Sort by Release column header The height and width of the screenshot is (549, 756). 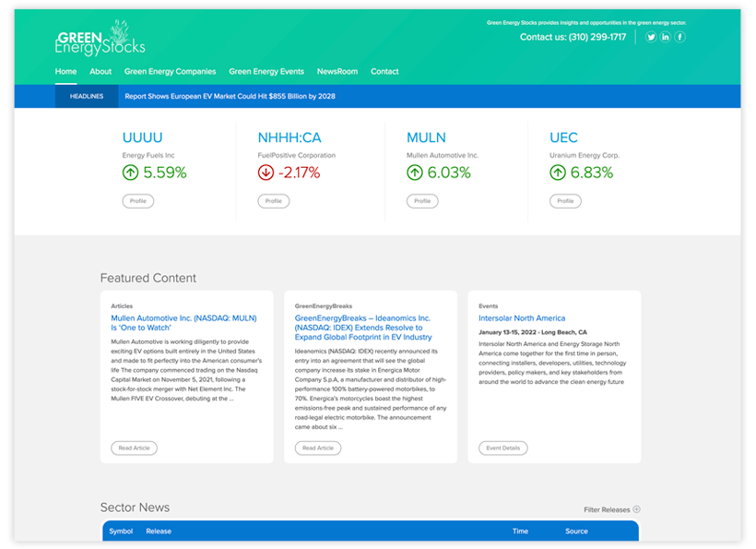pyautogui.click(x=159, y=531)
